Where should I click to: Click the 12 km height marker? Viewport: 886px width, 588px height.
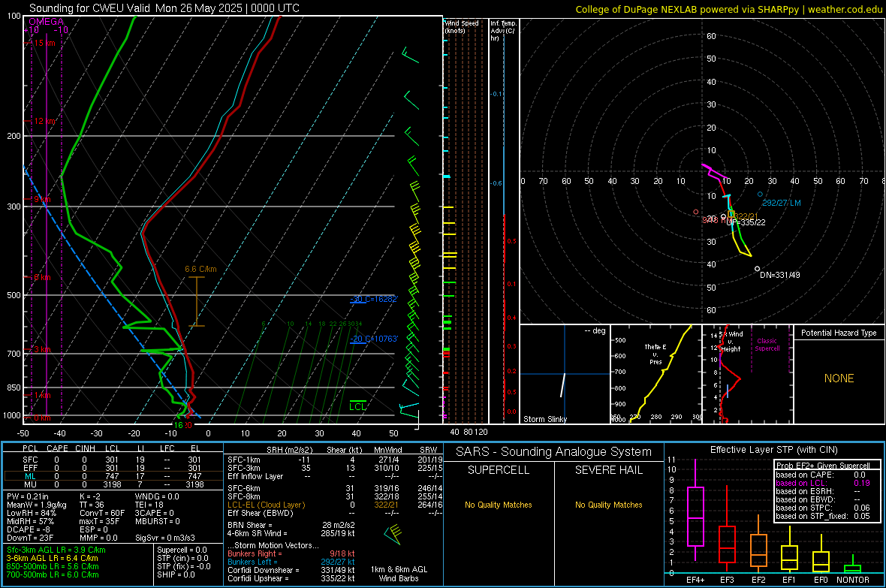43,121
